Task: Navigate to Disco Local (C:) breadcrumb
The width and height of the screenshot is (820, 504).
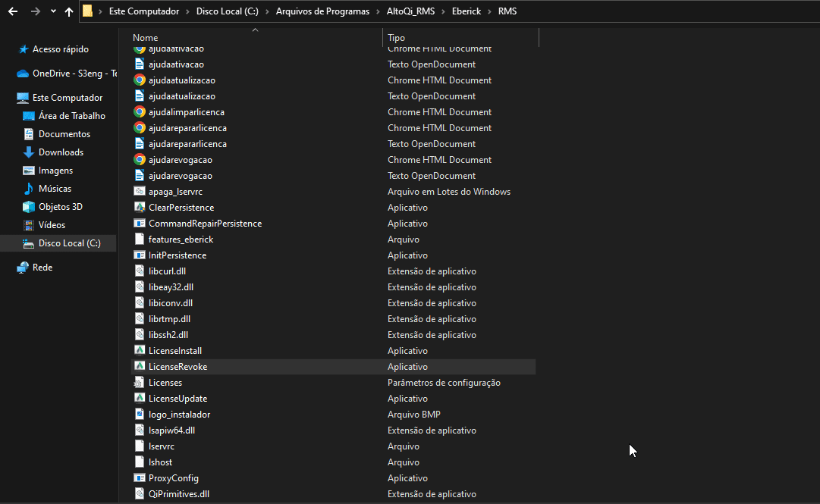Action: 227,11
